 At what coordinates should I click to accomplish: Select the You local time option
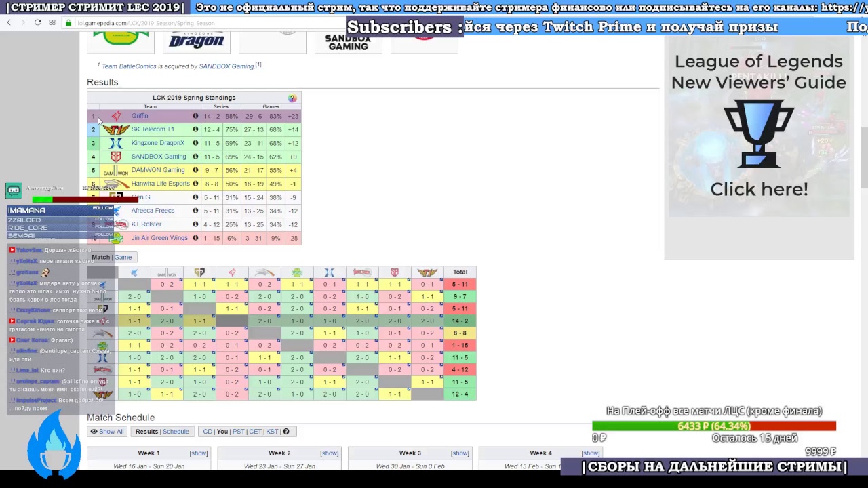(222, 432)
